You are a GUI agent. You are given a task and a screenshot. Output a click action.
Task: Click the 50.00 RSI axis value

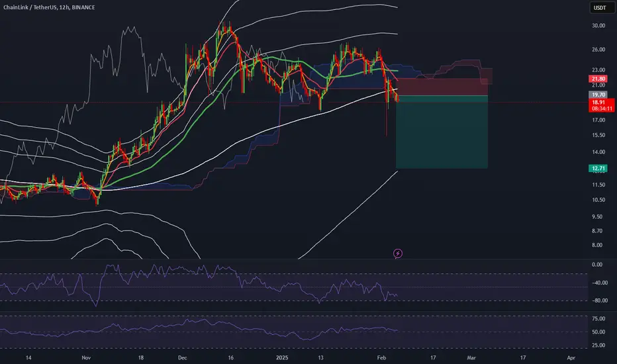click(x=598, y=332)
